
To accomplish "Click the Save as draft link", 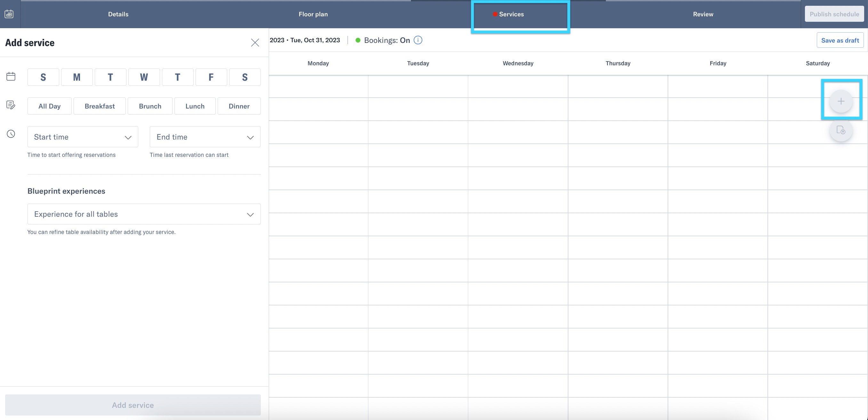I will (x=840, y=40).
